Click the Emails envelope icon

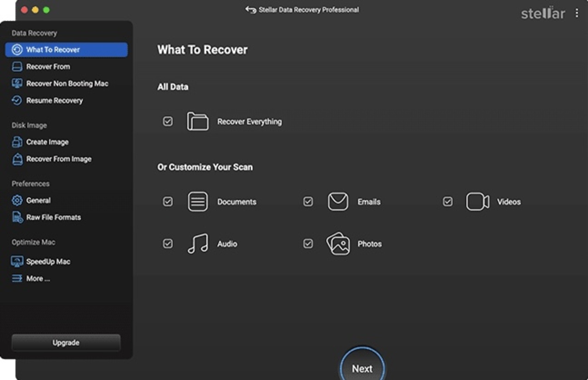[x=338, y=202]
